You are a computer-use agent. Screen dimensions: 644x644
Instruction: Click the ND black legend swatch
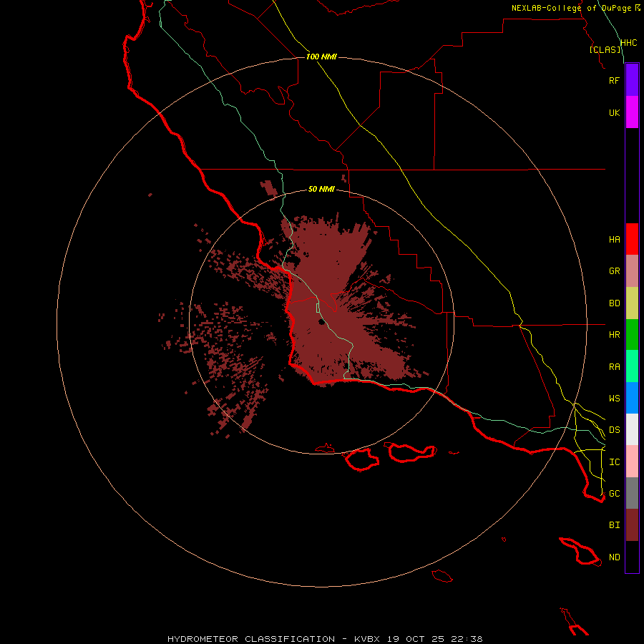coord(632,557)
